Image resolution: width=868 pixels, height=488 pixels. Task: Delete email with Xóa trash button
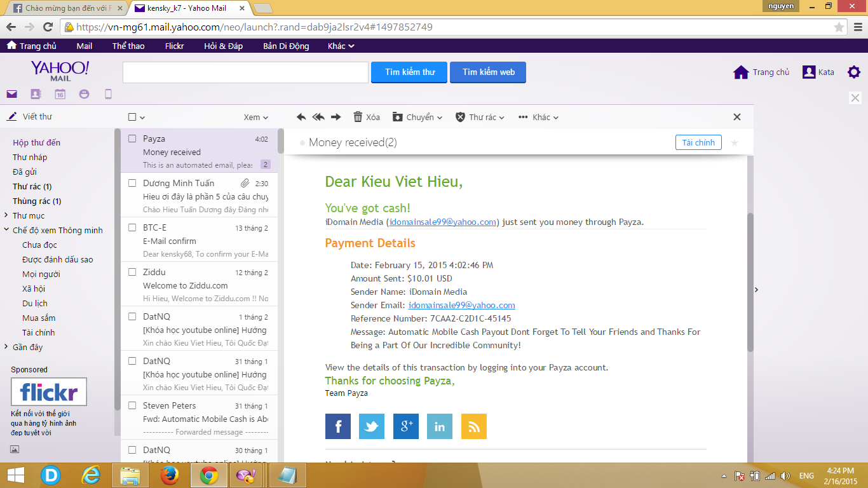coord(367,117)
